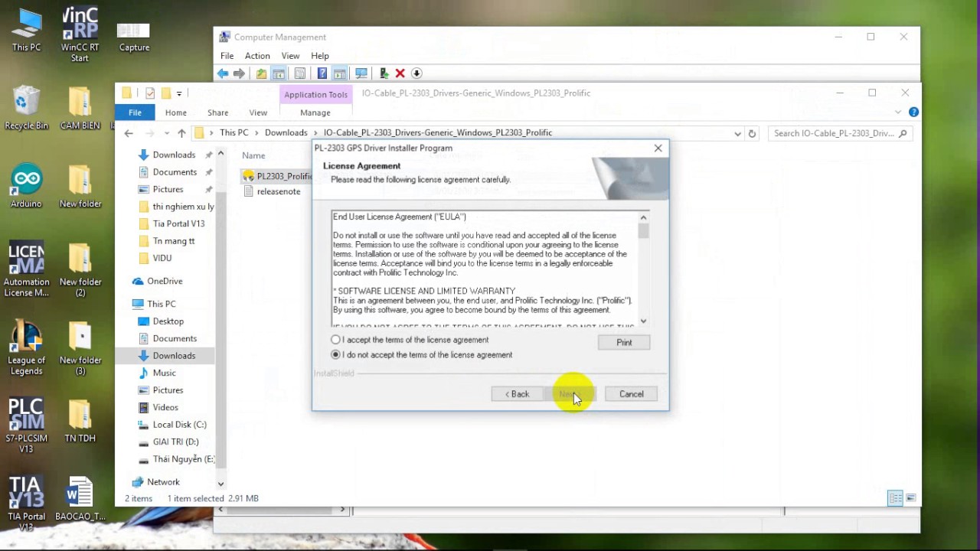Viewport: 980px width, 551px height.
Task: Click the navigation pane scroll-up arrow
Action: coord(220,155)
